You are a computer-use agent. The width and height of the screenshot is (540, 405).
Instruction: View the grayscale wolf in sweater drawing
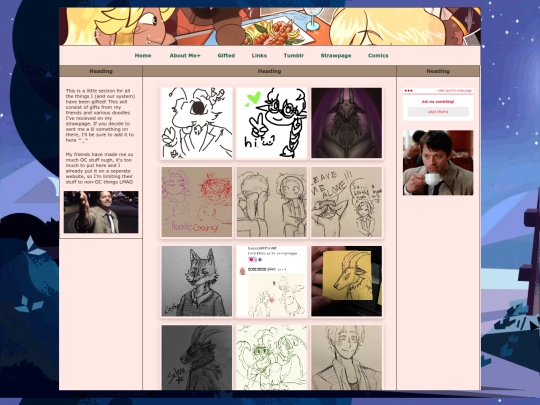tap(197, 281)
